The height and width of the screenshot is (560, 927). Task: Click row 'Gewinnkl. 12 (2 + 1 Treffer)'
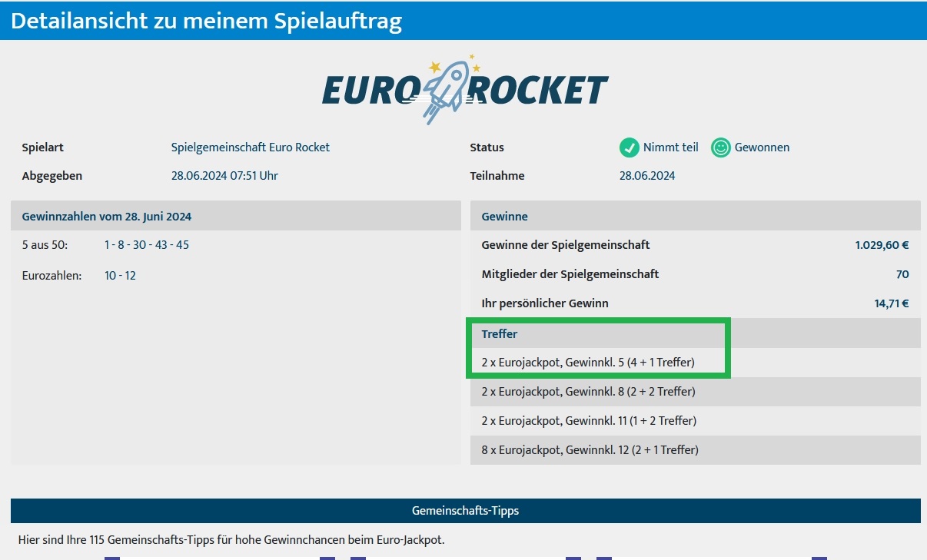tap(695, 450)
